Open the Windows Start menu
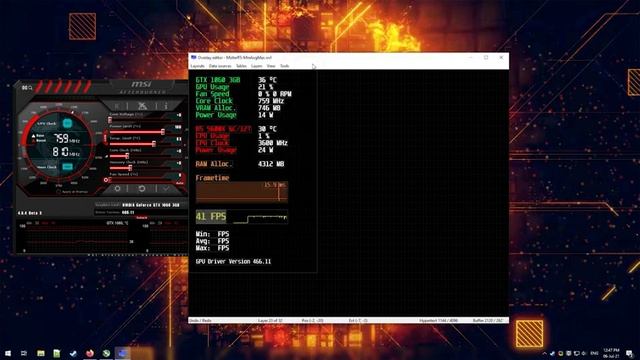This screenshot has height=360, width=640. pos(8,353)
